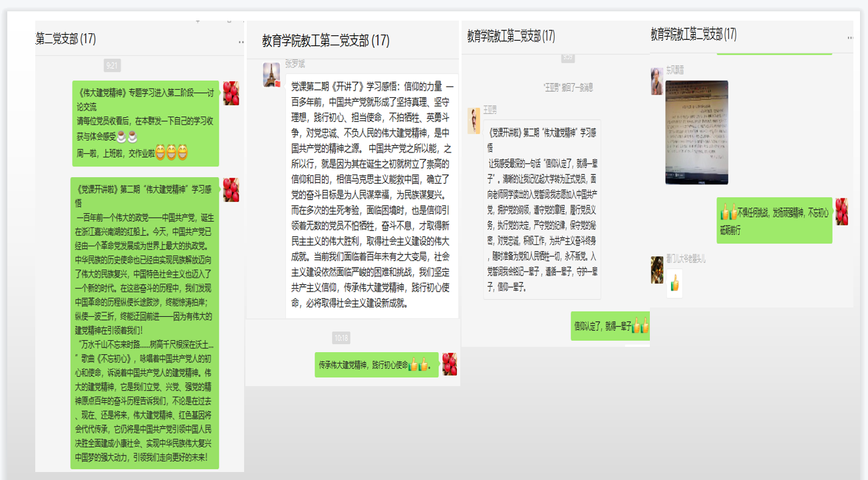Open 王亚男's profile avatar

[x=474, y=120]
